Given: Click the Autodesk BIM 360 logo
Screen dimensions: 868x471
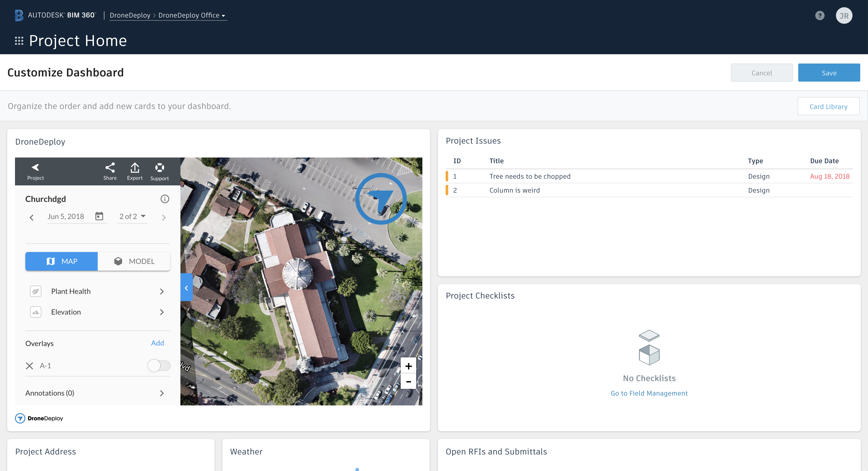Looking at the screenshot, I should coord(55,15).
